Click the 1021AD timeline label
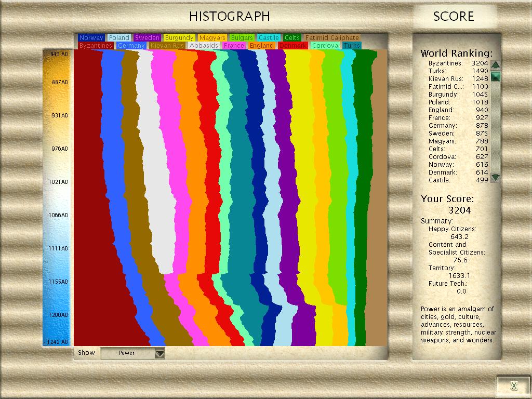The width and height of the screenshot is (532, 399). (58, 182)
